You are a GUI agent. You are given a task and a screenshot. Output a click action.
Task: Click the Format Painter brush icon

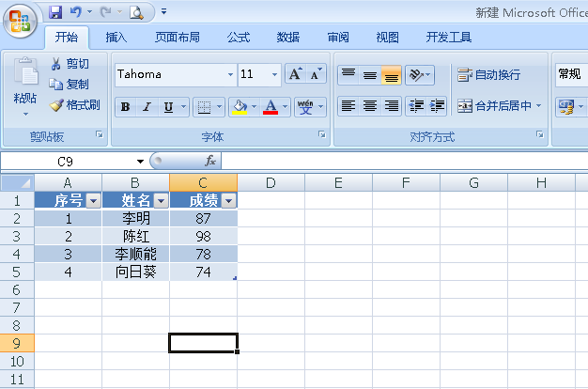[56, 105]
